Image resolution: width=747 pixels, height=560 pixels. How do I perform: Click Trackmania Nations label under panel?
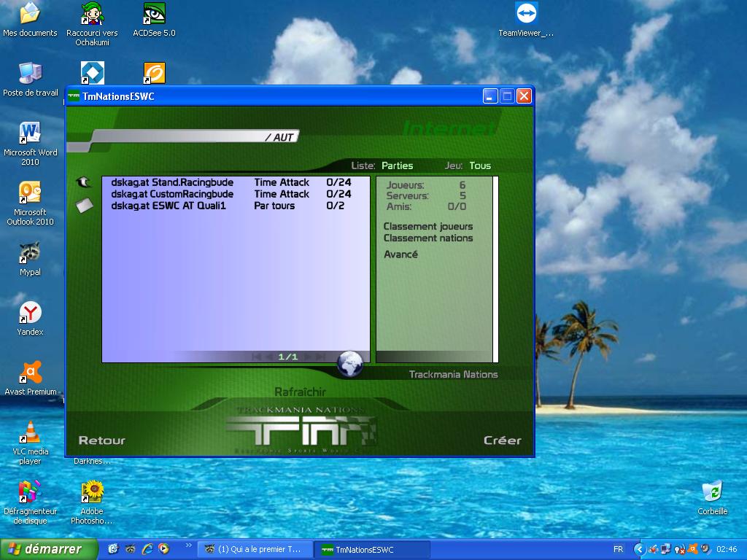453,374
